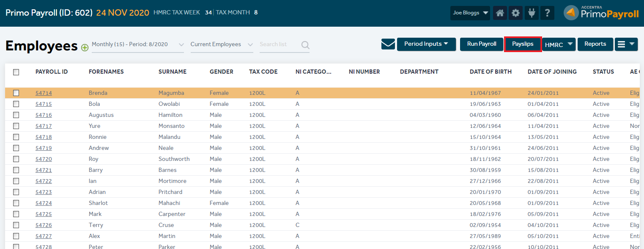Select the checkbox next to payroll ID 54726
Screen dimensions: 644x249
click(x=16, y=225)
